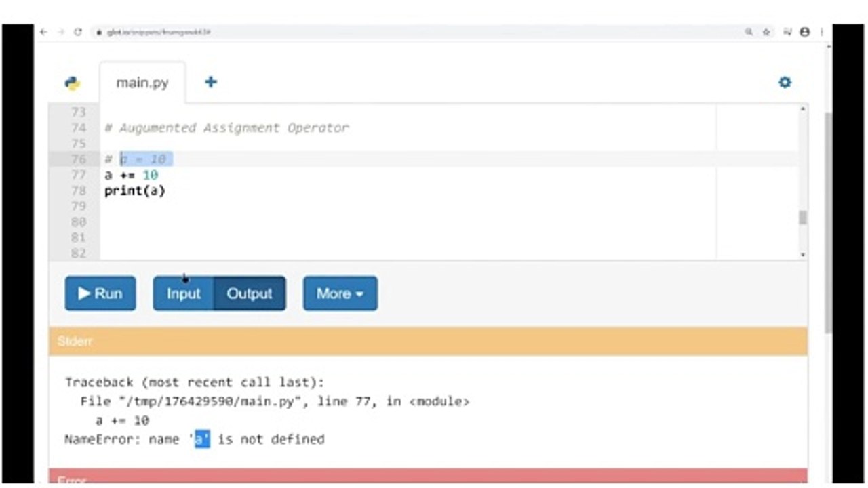Select the main.py tab

[142, 83]
